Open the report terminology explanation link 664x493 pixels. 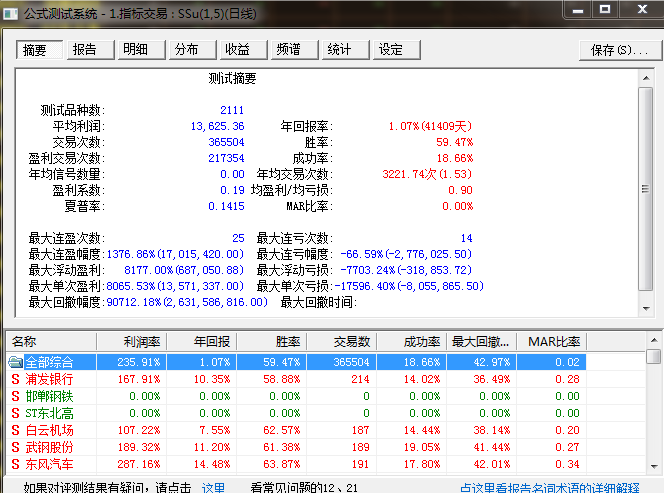pyautogui.click(x=549, y=487)
